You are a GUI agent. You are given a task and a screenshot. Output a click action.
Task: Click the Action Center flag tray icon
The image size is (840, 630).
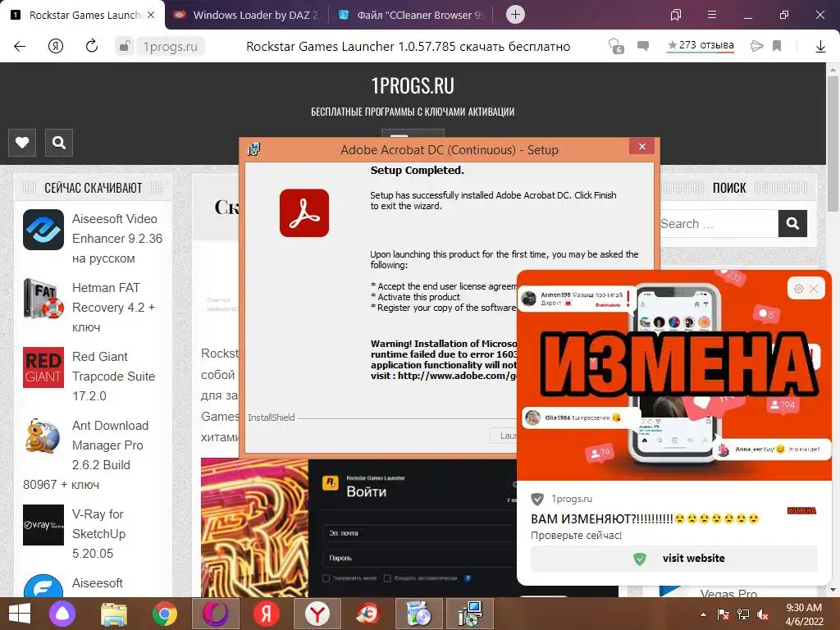click(x=723, y=614)
